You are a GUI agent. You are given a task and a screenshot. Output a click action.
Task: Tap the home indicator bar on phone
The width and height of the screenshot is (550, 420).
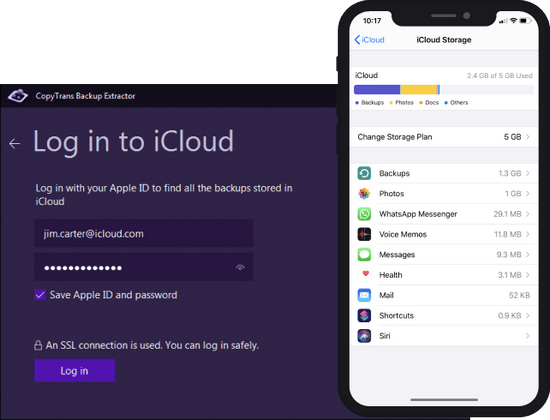point(444,399)
